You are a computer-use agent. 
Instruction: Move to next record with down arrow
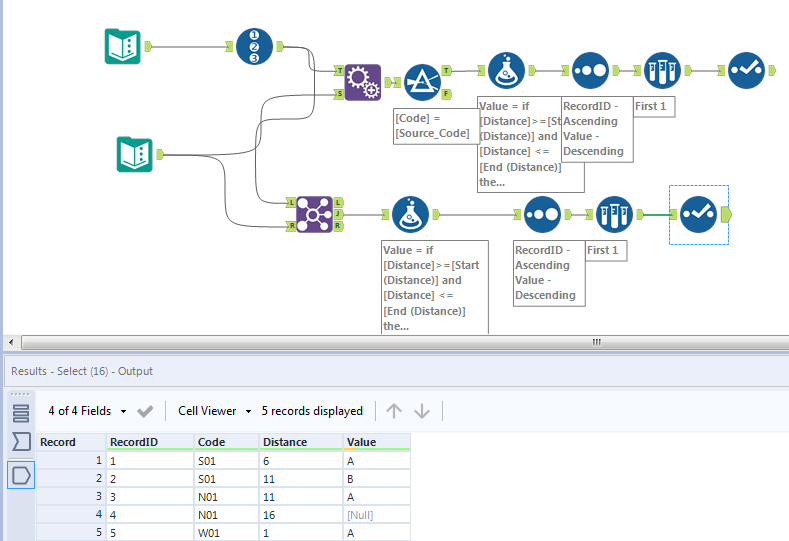click(422, 411)
